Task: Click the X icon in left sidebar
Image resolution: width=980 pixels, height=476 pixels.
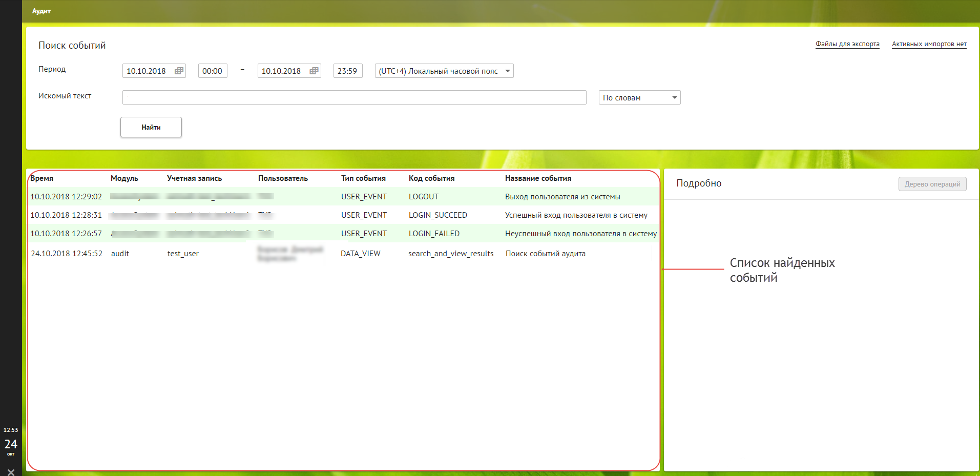Action: [11, 472]
